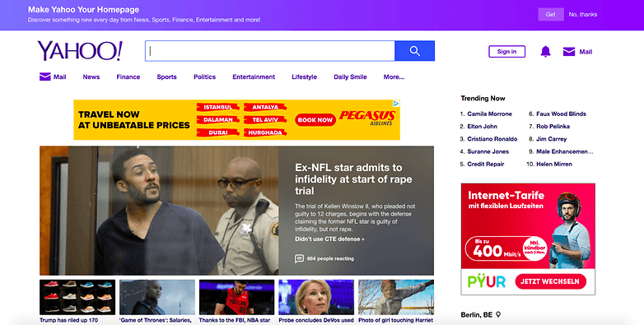Click 664 people reacting text

pos(330,258)
